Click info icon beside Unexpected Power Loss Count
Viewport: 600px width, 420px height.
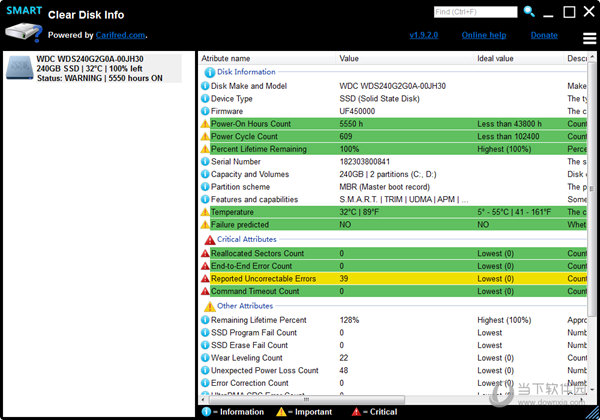205,370
